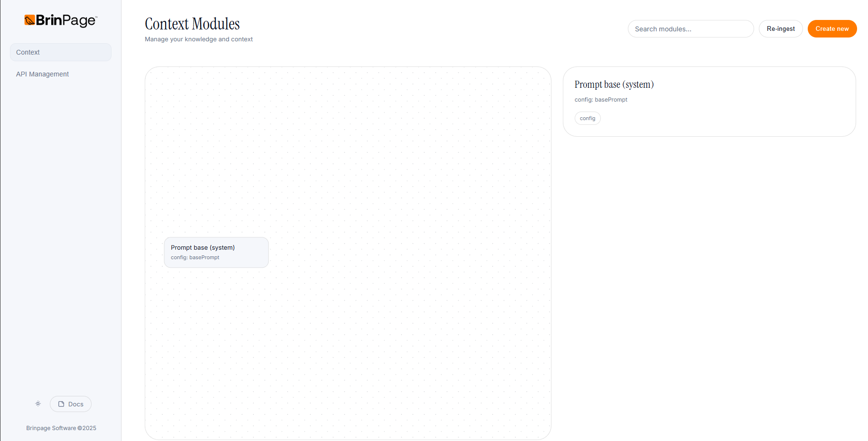Click the Brinpage Software ©2025 footer text
This screenshot has width=868, height=441.
pyautogui.click(x=61, y=428)
